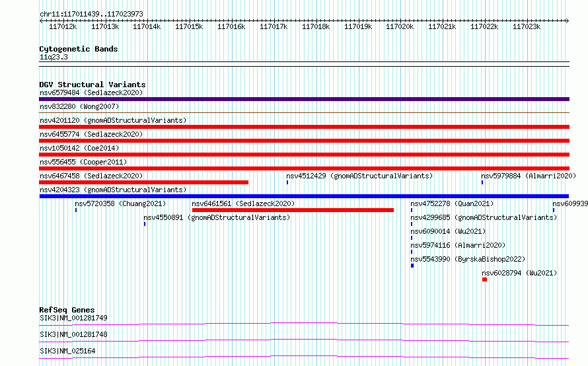This screenshot has height=366, width=588.
Task: Click the nsv5543990 (ByrskaBishop2022) label
Action: (468, 259)
